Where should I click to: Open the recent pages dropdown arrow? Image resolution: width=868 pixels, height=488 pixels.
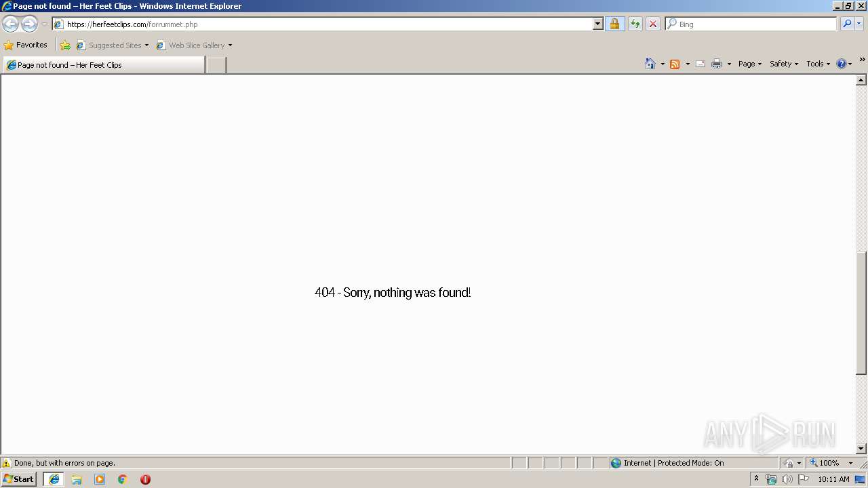pos(44,24)
